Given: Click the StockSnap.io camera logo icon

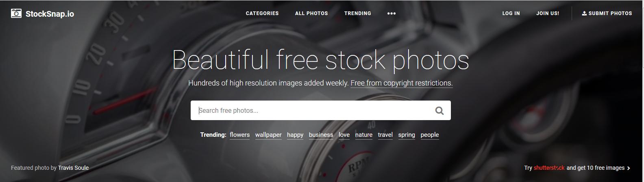Looking at the screenshot, I should (16, 13).
